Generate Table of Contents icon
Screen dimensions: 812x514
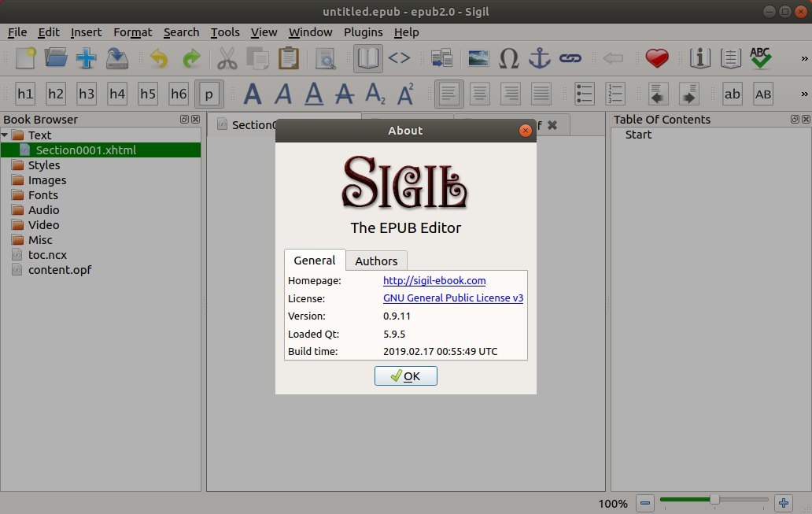pos(730,58)
